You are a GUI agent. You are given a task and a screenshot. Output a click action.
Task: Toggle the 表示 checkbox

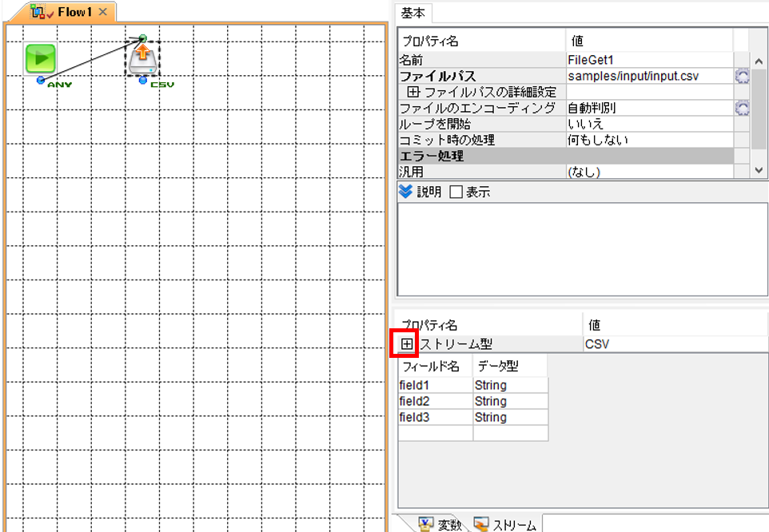point(456,192)
